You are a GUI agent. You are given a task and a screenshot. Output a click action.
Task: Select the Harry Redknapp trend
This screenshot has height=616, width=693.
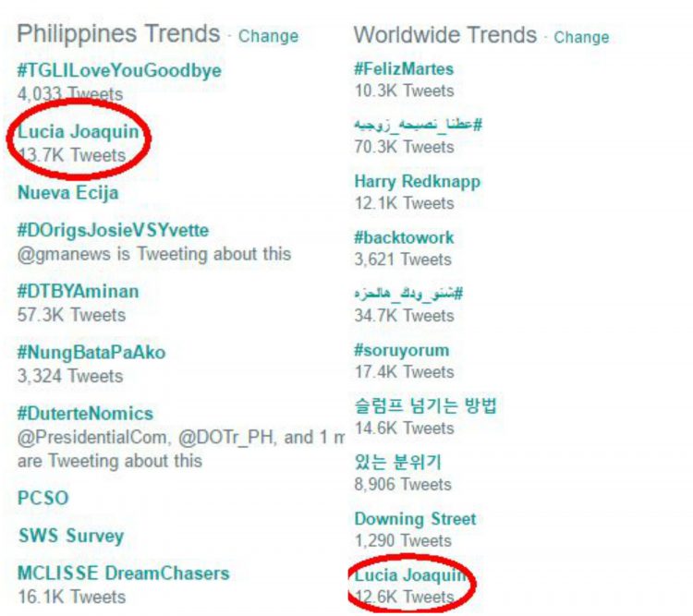(x=418, y=182)
